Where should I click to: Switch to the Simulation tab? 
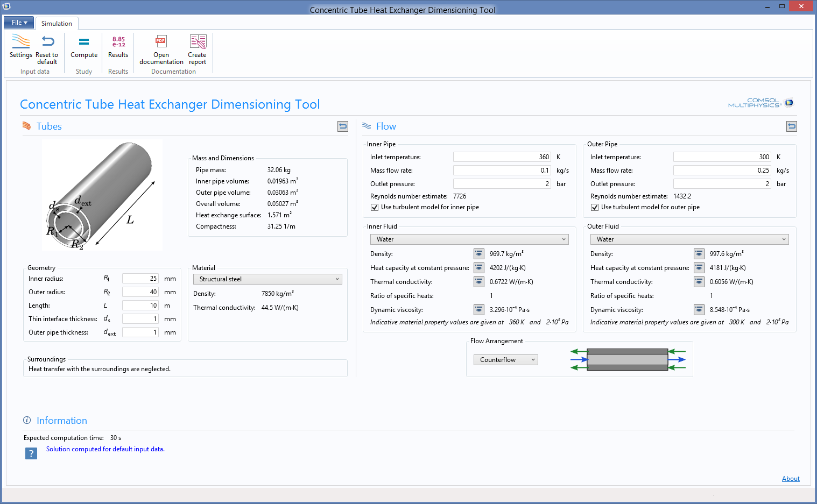pos(57,24)
